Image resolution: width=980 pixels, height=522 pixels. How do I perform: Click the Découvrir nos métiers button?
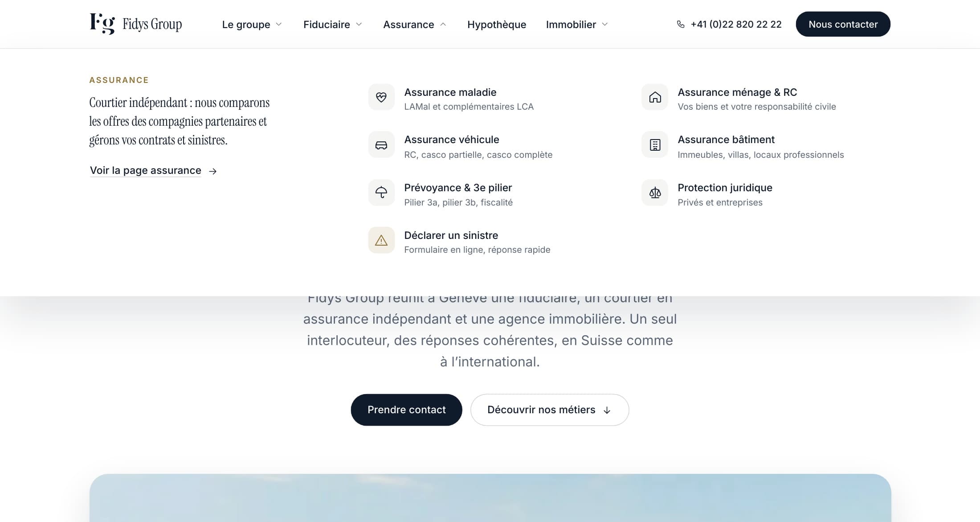550,410
